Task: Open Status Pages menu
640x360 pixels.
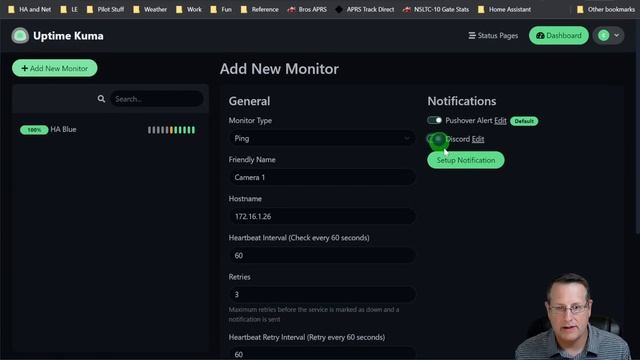Action: click(493, 36)
